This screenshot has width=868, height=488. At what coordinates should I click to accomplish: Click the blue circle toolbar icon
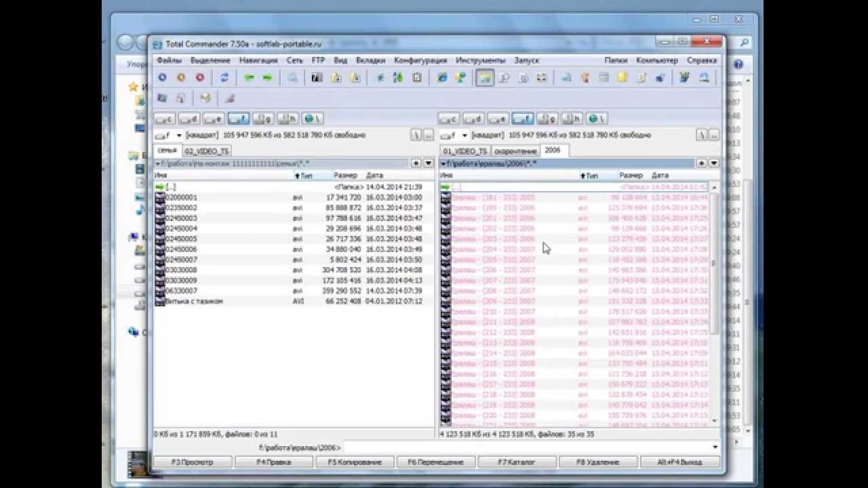pyautogui.click(x=162, y=78)
